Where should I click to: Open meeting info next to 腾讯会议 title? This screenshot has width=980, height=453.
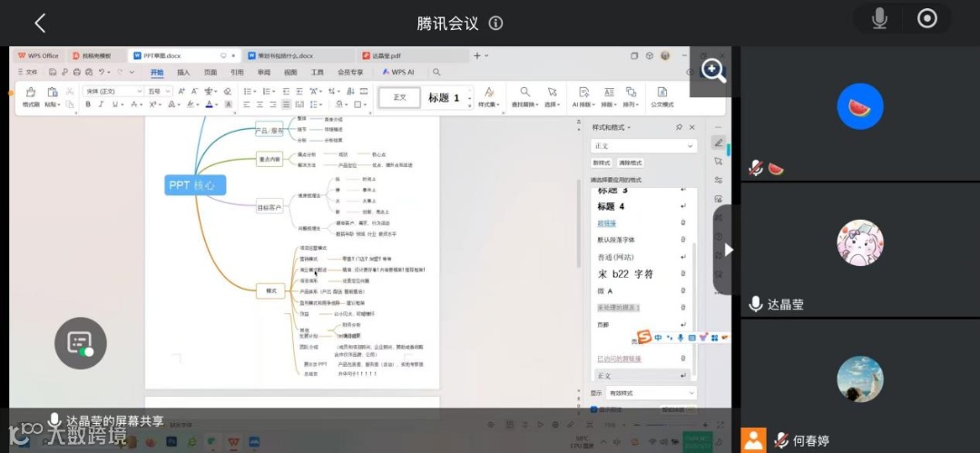pyautogui.click(x=495, y=24)
